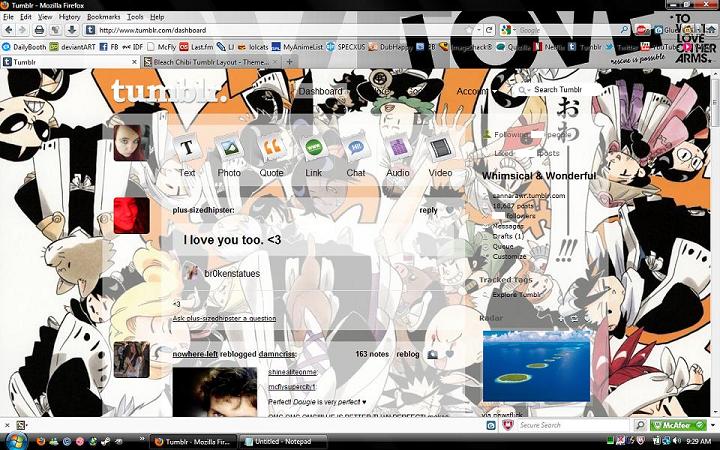Open a new tab with the plus button
Viewport: 720px width, 450px height.
pyautogui.click(x=289, y=62)
